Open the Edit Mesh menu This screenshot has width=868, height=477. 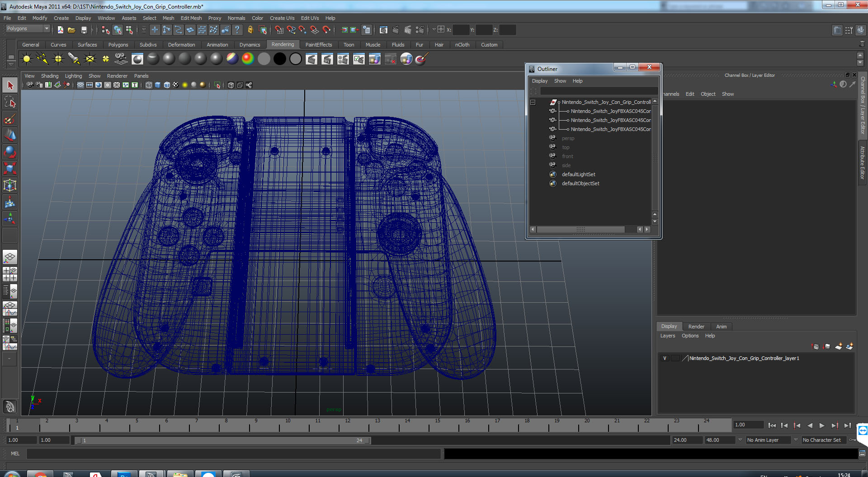click(191, 18)
